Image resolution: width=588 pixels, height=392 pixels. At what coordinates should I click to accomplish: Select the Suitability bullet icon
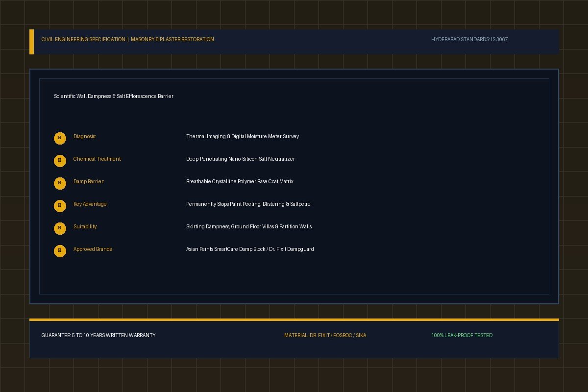pos(60,228)
